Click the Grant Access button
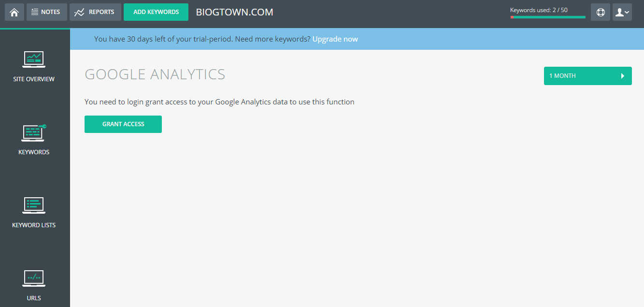The width and height of the screenshot is (644, 307). (x=123, y=124)
